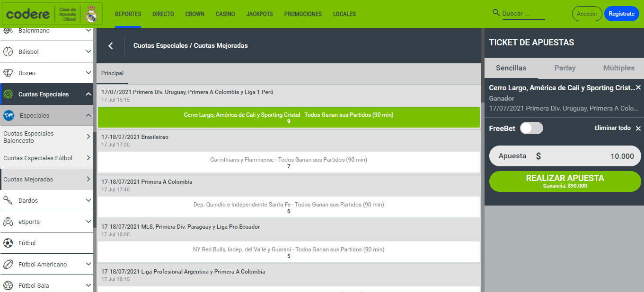Collapse the Cuotas Especiales category
This screenshot has height=292, width=644.
click(88, 94)
